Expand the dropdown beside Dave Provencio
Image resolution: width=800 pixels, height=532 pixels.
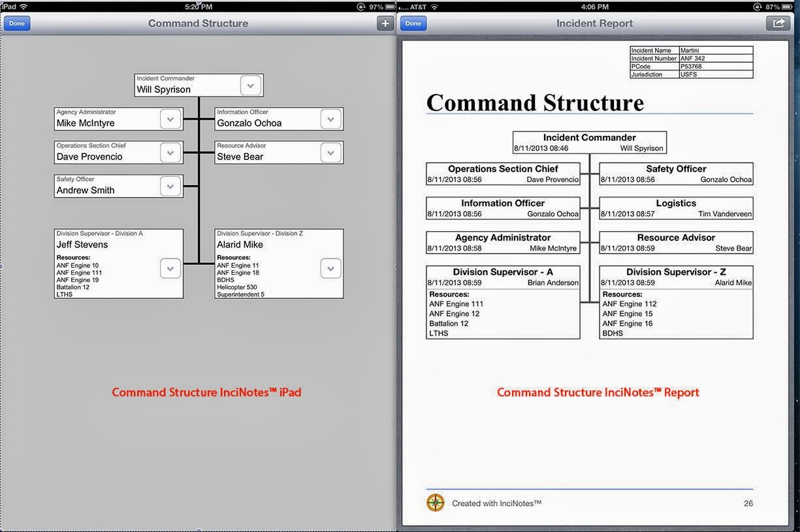tap(170, 152)
